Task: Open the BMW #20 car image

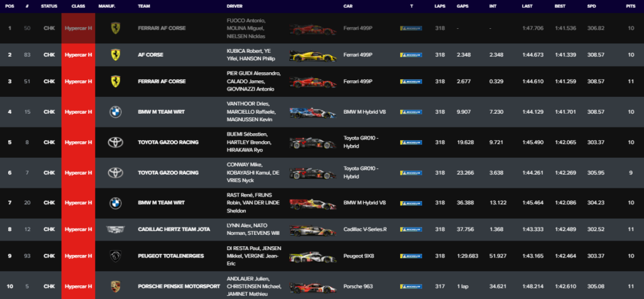Action: pyautogui.click(x=313, y=204)
